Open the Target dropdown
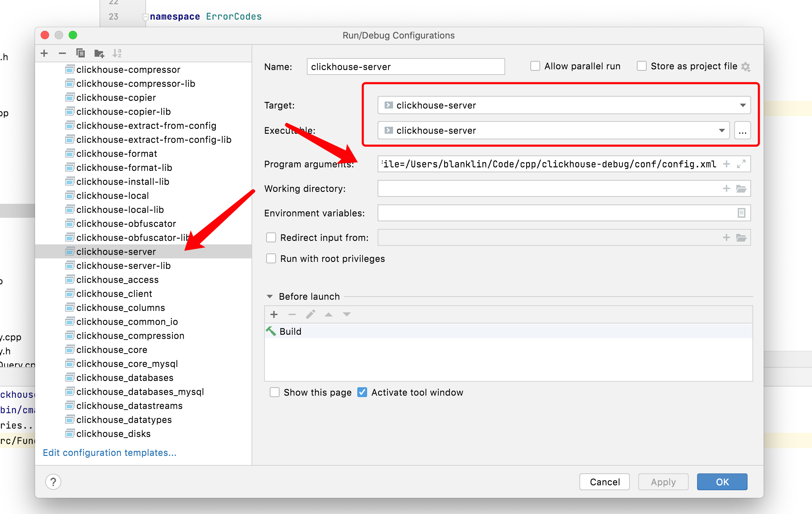The width and height of the screenshot is (812, 514). tap(564, 105)
